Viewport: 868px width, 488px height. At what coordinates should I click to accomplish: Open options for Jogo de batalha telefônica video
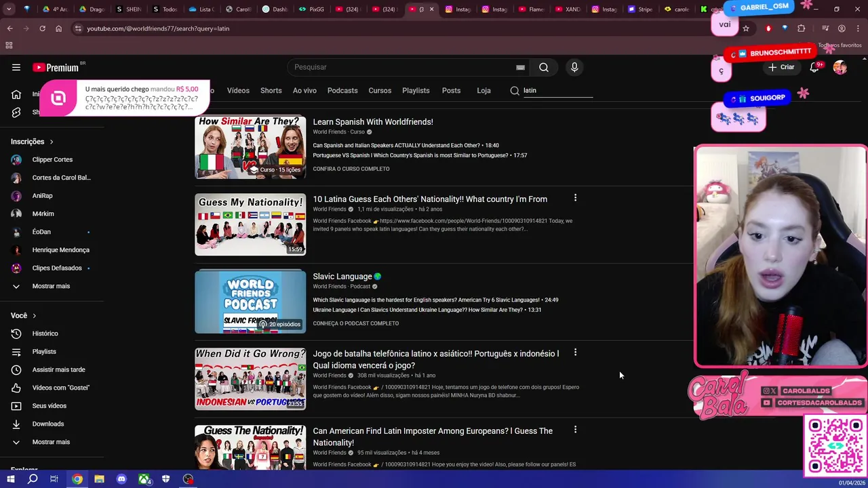click(x=575, y=352)
